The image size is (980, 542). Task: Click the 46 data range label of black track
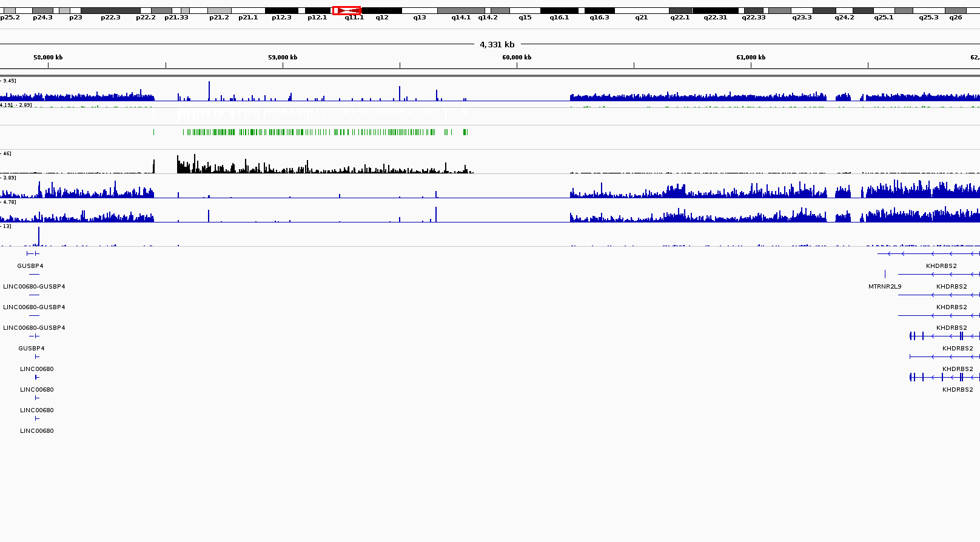(6, 153)
